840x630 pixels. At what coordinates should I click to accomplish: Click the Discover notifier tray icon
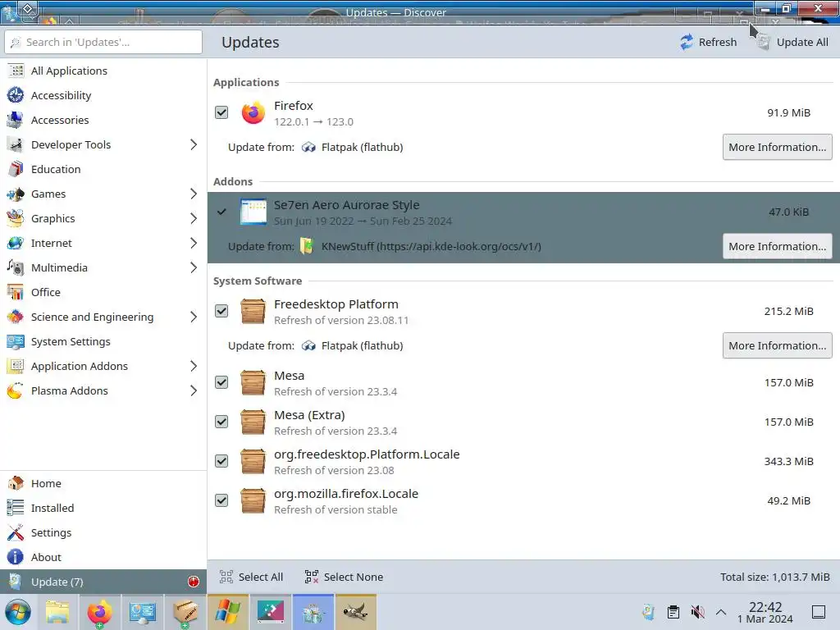(x=649, y=612)
